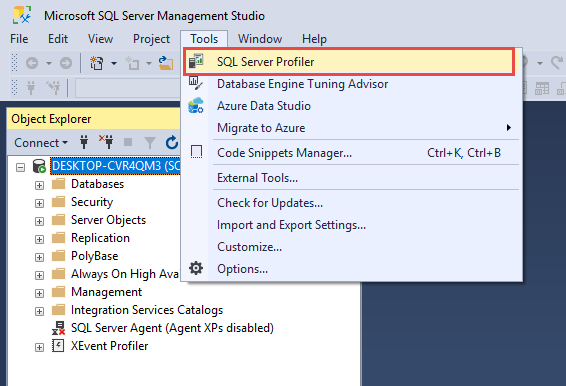Choose External Tools... from the menu
This screenshot has width=566, height=386.
(x=352, y=178)
